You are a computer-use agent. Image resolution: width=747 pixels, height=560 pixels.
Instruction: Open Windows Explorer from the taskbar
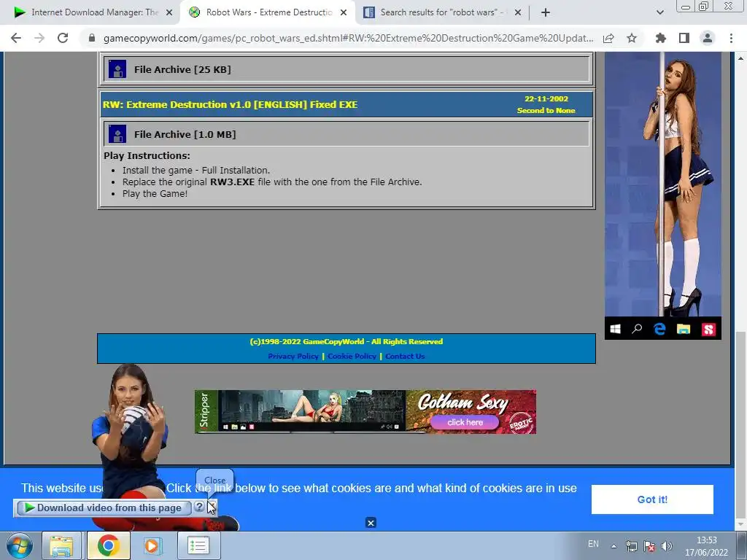coord(62,545)
